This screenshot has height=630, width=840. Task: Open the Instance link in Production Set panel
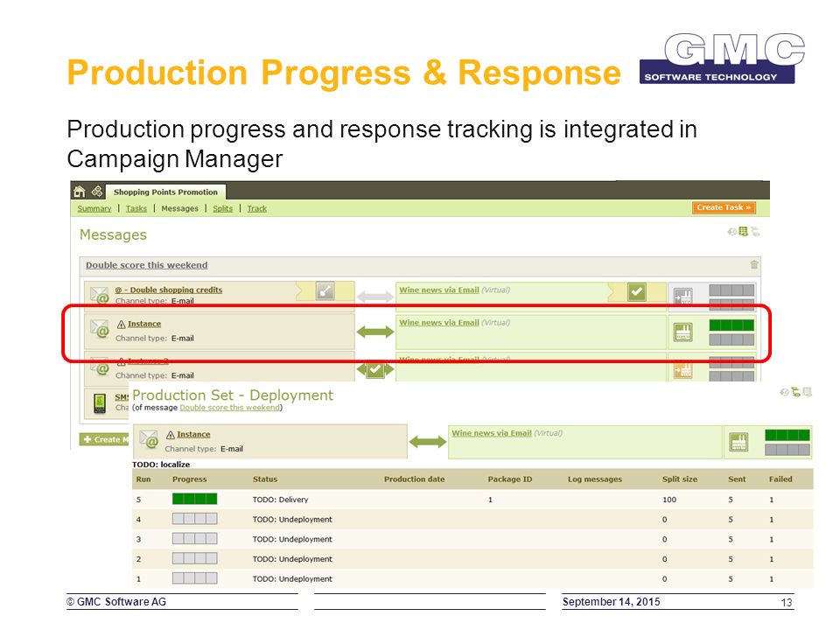point(193,435)
